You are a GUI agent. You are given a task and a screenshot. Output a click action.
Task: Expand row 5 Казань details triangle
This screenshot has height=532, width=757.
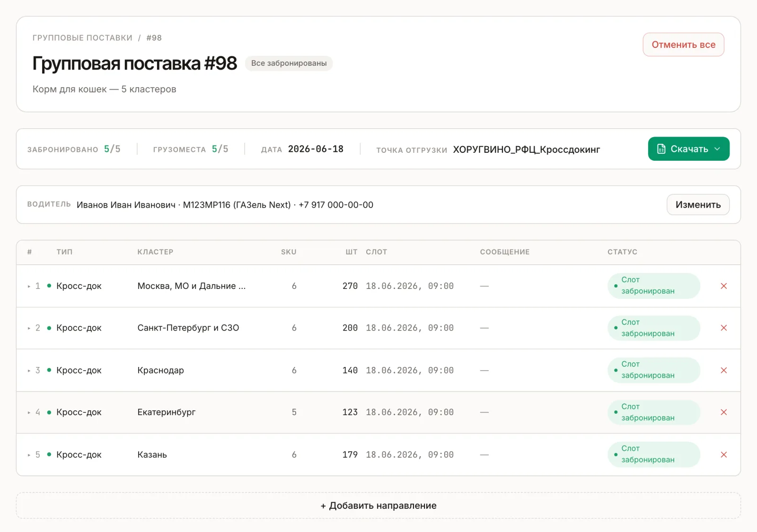click(x=29, y=455)
